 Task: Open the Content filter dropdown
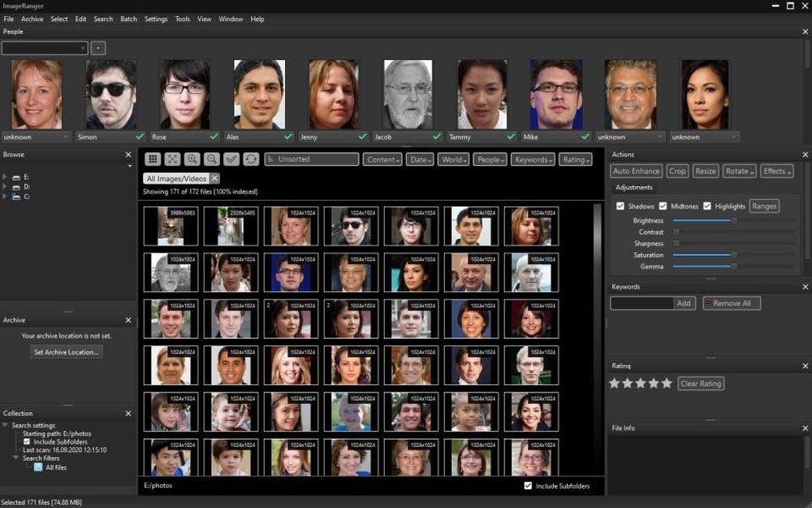[x=382, y=159]
